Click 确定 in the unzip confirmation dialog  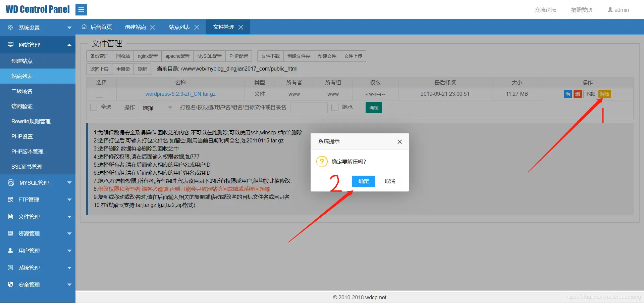click(x=363, y=181)
